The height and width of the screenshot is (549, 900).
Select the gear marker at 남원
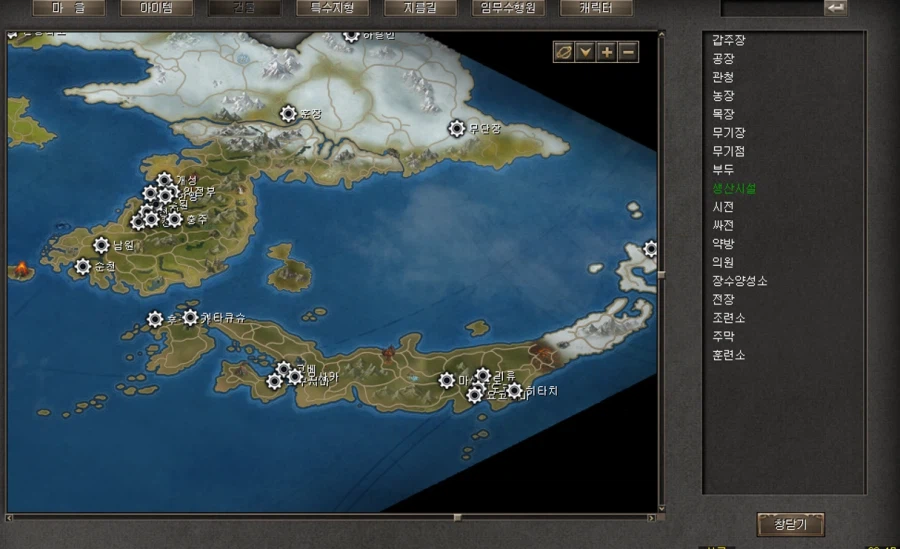pos(101,245)
